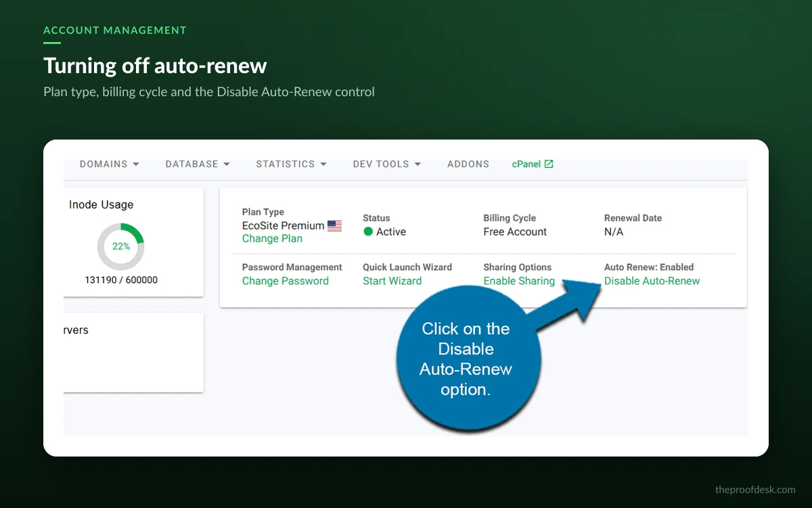Expand the DEV TOOLS menu

[x=387, y=164]
